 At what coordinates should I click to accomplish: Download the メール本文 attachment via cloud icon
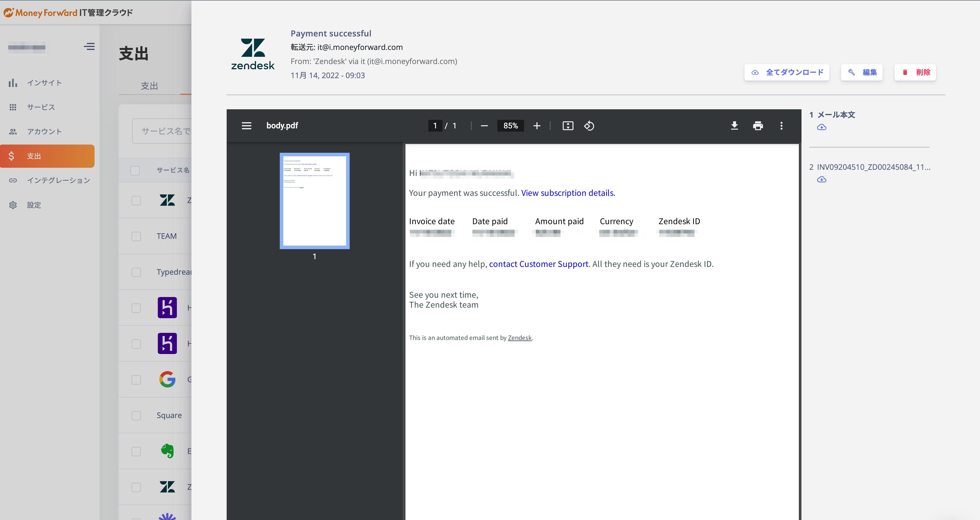pyautogui.click(x=821, y=127)
